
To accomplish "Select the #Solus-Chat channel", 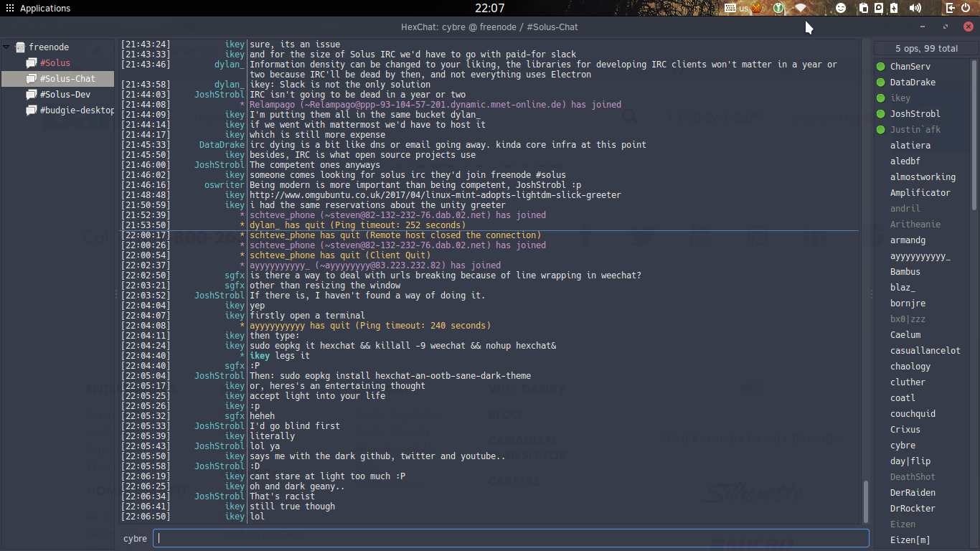I will tap(57, 79).
